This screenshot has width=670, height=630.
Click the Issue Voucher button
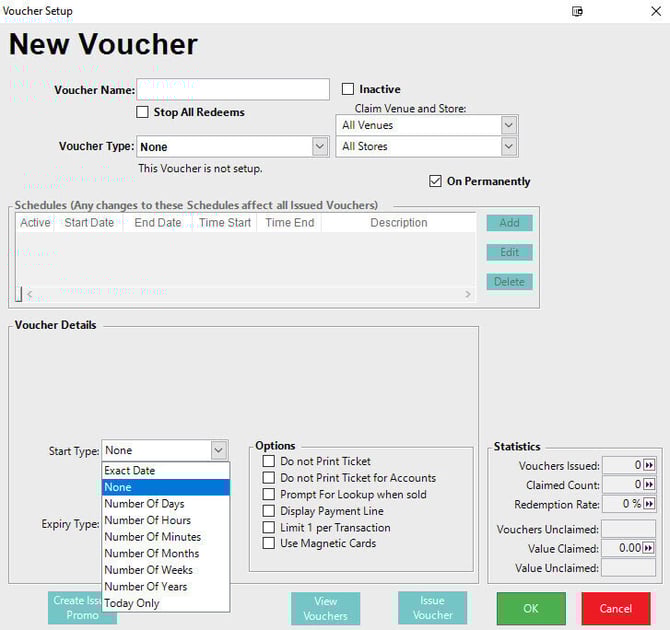click(432, 608)
